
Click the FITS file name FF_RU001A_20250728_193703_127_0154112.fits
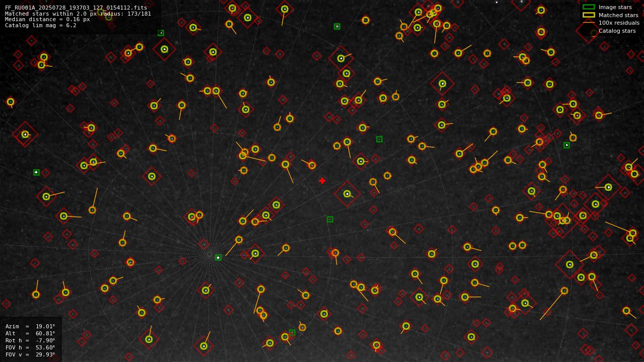[x=76, y=8]
